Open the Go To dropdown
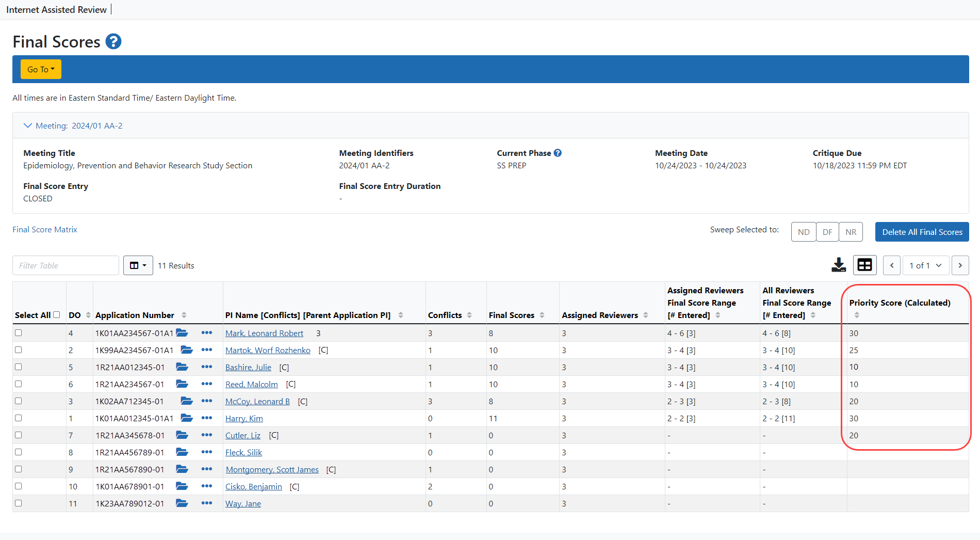 tap(41, 69)
